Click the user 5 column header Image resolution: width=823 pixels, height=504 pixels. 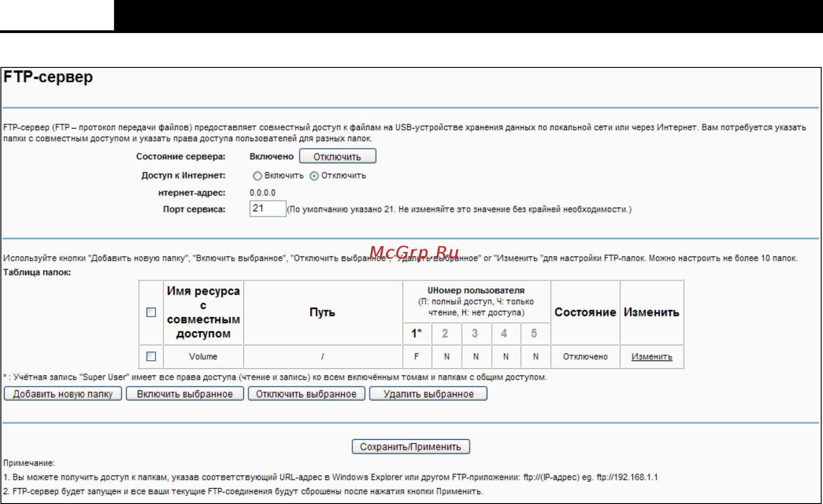[534, 333]
